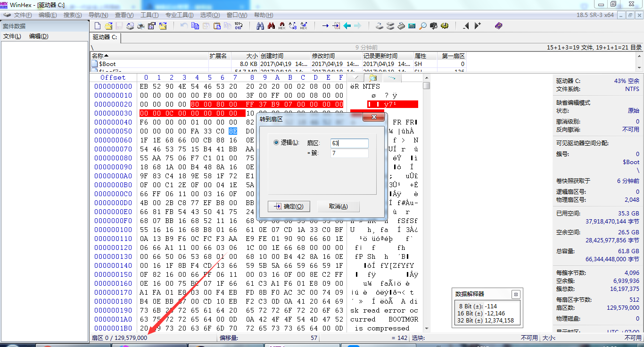Image resolution: width=644 pixels, height=347 pixels.
Task: Sort by the 第一扇区 column header
Action: coord(452,56)
